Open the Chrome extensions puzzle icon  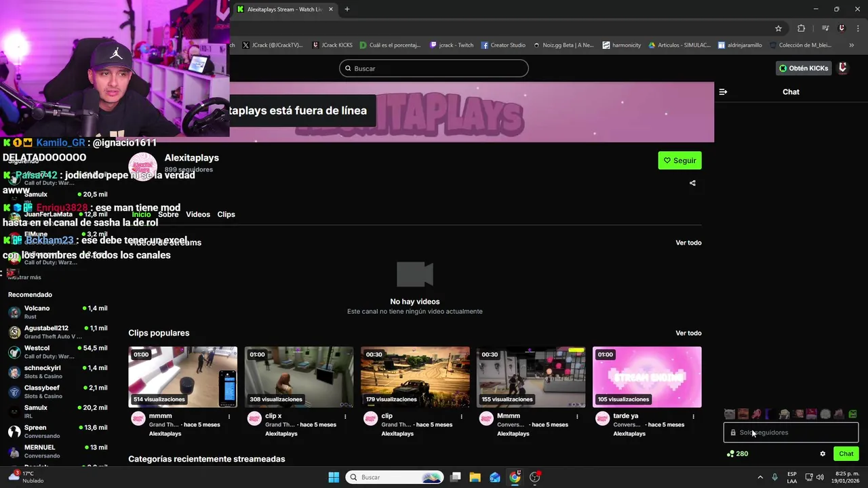802,28
